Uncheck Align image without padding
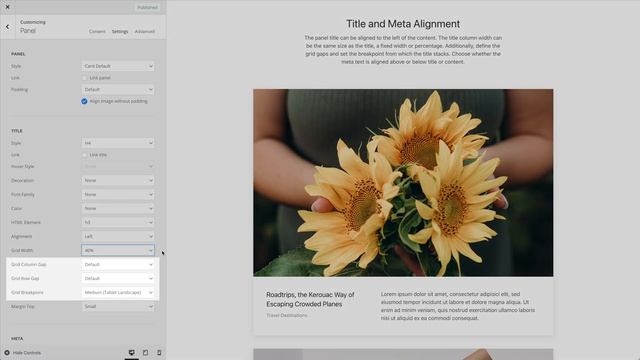The image size is (640, 360). tap(84, 101)
